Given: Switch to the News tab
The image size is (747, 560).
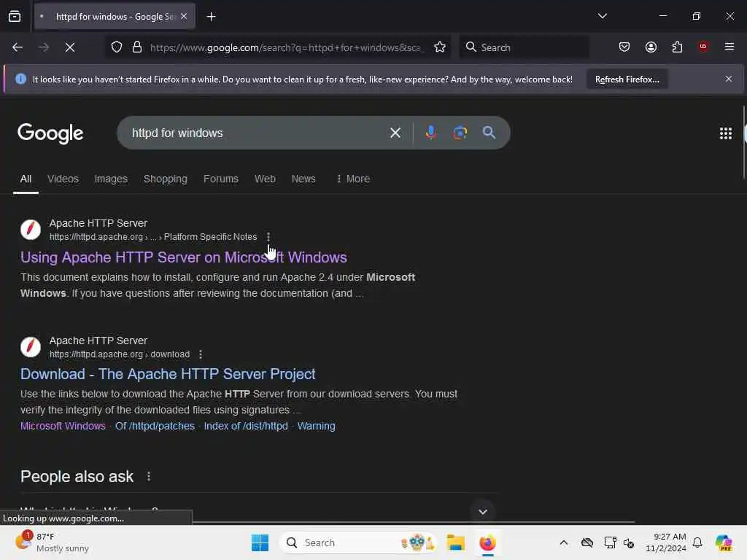Looking at the screenshot, I should (x=303, y=179).
